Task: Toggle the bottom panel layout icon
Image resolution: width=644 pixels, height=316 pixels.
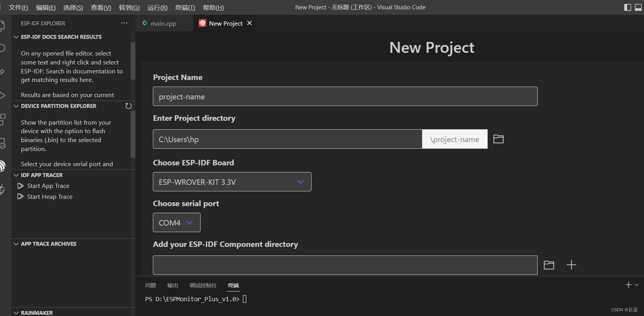Action: [x=638, y=7]
